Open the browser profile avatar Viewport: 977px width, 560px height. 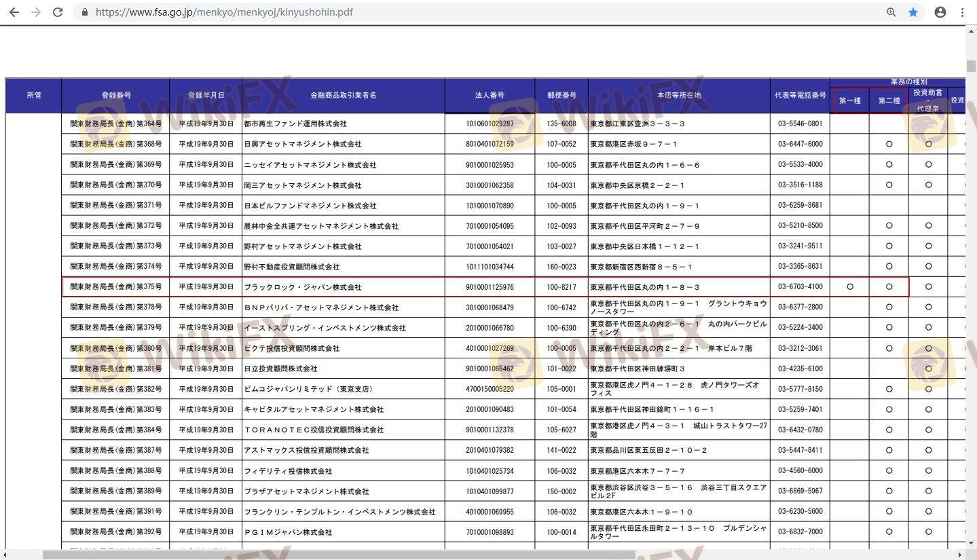point(940,12)
